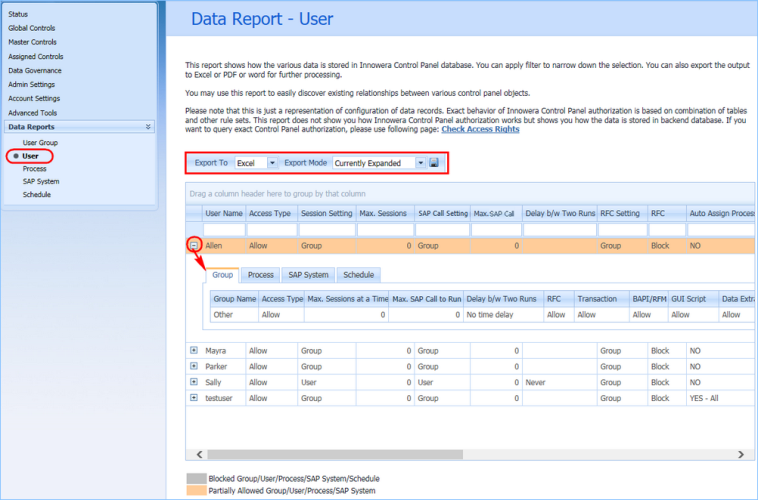Select SAP System under Data Reports

(41, 181)
